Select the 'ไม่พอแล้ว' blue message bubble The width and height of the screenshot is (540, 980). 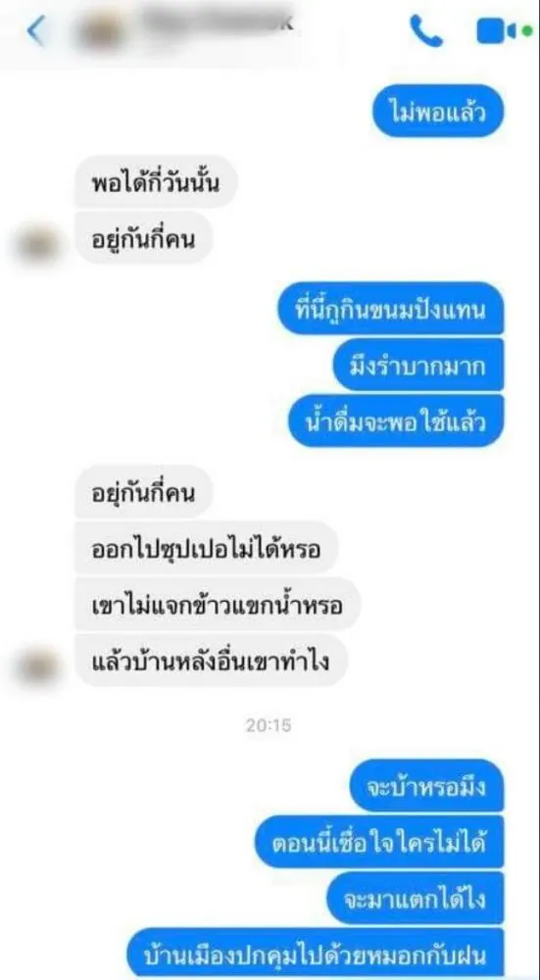pyautogui.click(x=438, y=112)
